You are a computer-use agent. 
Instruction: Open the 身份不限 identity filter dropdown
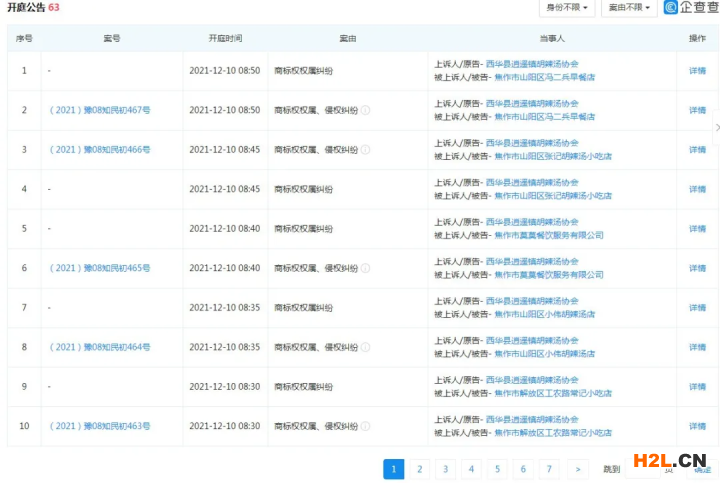pyautogui.click(x=567, y=8)
